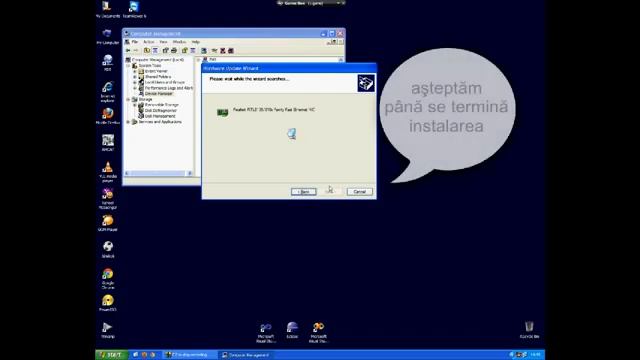The width and height of the screenshot is (640, 360).
Task: Open the View menu
Action: (163, 42)
